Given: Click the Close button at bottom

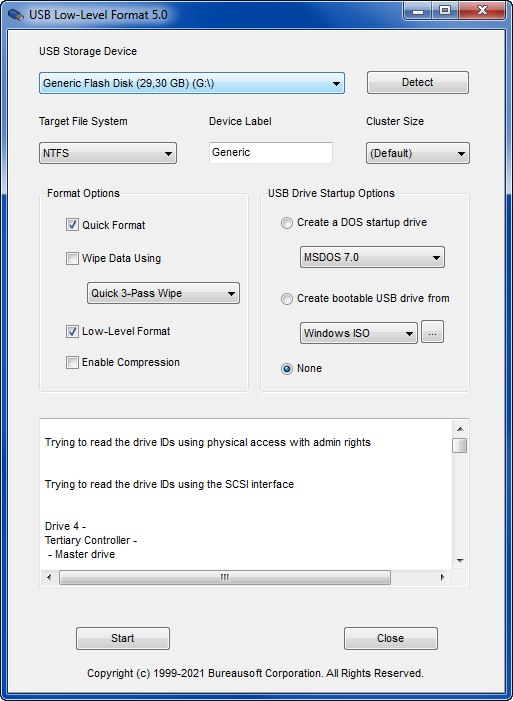Looking at the screenshot, I should click(x=391, y=638).
